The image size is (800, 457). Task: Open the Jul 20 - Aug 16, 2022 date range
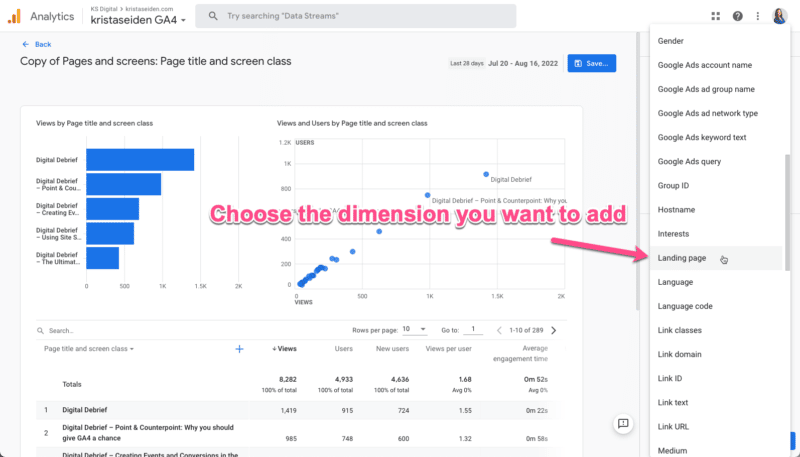(x=522, y=64)
